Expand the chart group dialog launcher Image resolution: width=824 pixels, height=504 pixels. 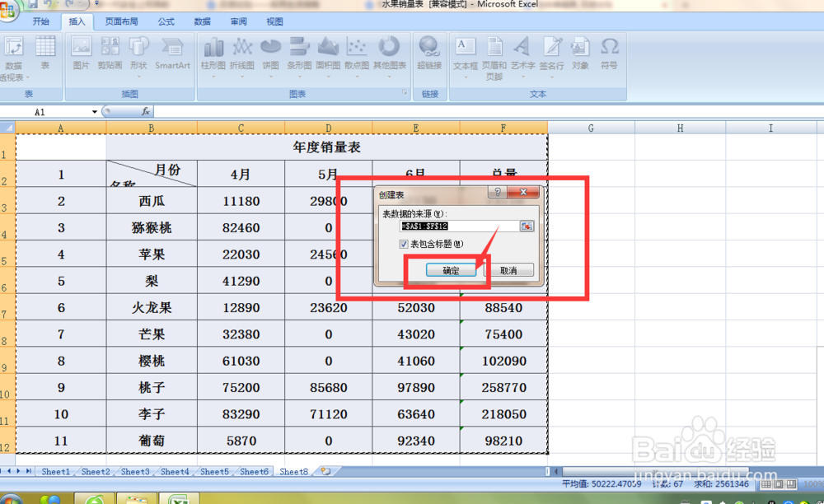[x=405, y=92]
